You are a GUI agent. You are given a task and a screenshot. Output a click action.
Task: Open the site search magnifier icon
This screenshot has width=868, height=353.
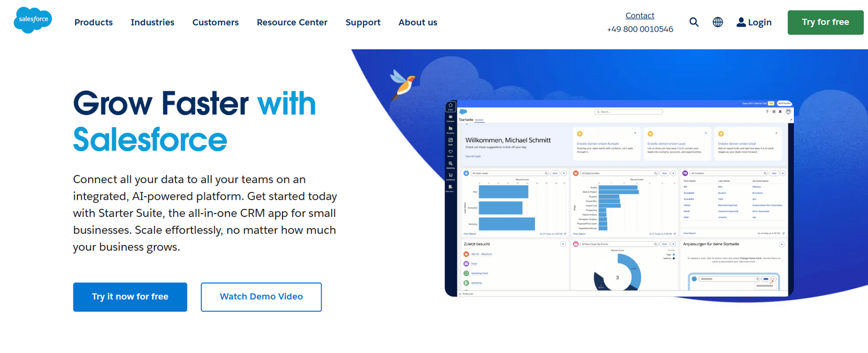tap(694, 22)
